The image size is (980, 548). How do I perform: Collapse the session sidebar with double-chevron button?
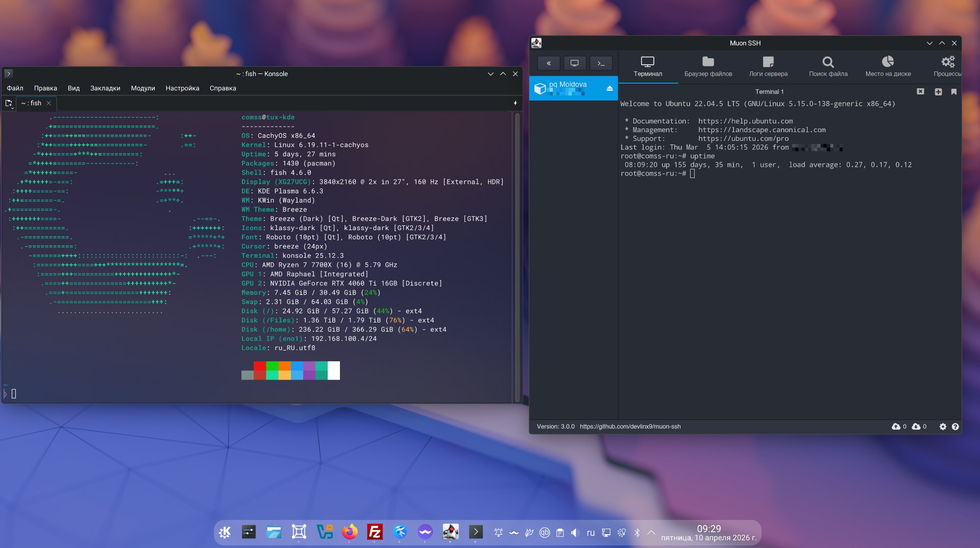[549, 63]
